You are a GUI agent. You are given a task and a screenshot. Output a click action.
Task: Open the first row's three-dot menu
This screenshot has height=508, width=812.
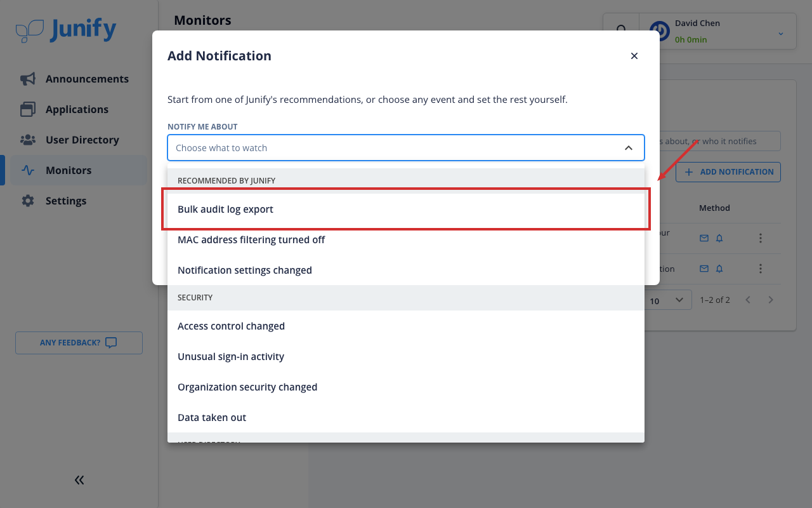tap(761, 238)
